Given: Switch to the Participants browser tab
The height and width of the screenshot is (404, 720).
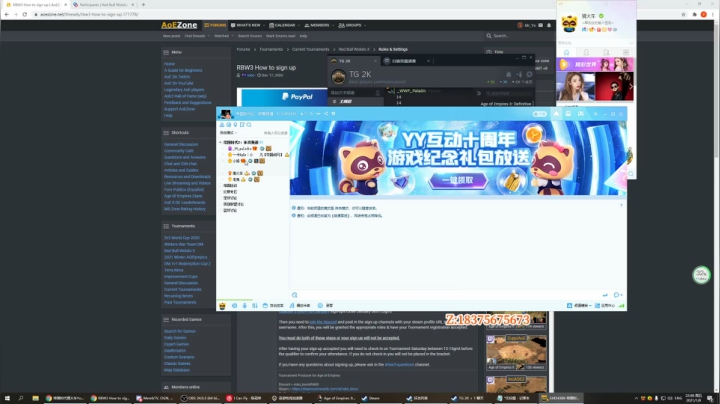Looking at the screenshot, I should click(x=103, y=5).
